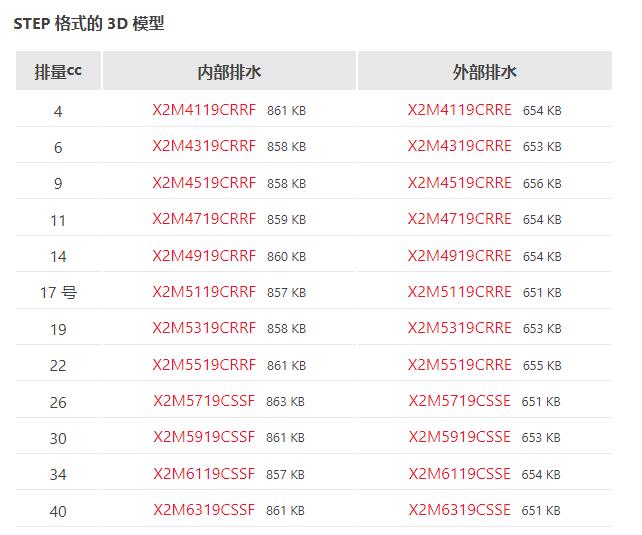The width and height of the screenshot is (642, 535).
Task: Select X2M4519CRRF model link
Action: click(204, 183)
